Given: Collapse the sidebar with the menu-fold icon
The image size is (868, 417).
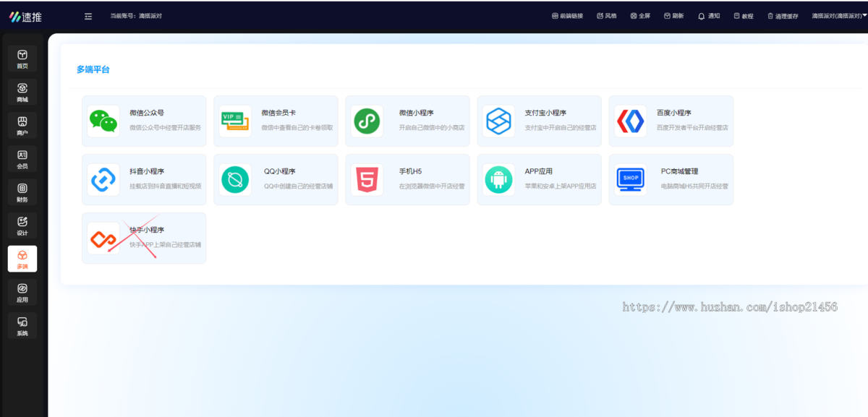Looking at the screenshot, I should click(x=88, y=16).
